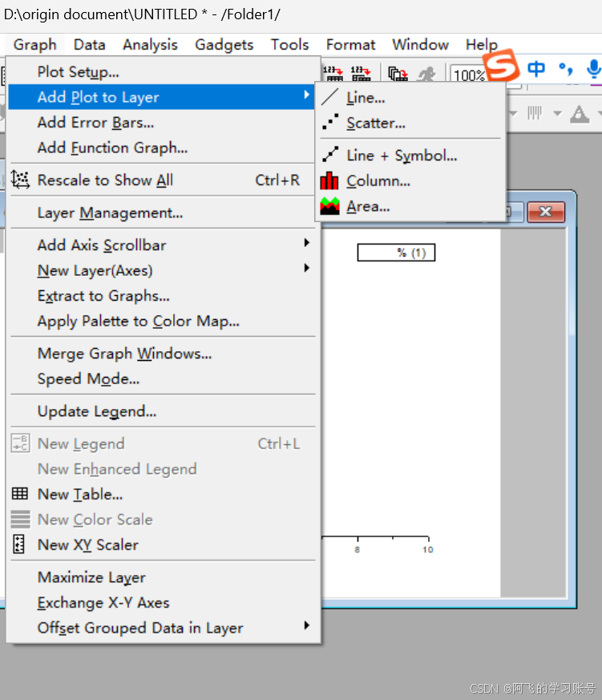Choose Update Legend... entry
Screen dimensions: 602x700
(161, 411)
